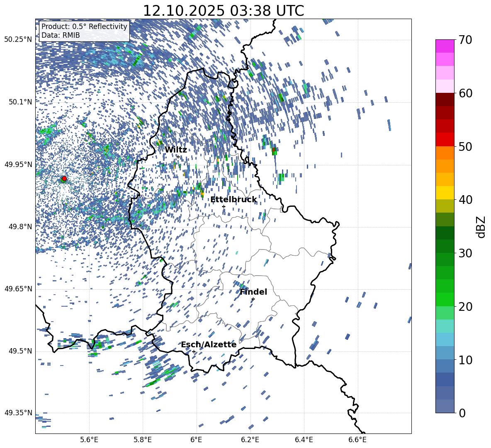Click the Wiltz station cross marker
Screen dimensions: 491x448
coord(178,157)
